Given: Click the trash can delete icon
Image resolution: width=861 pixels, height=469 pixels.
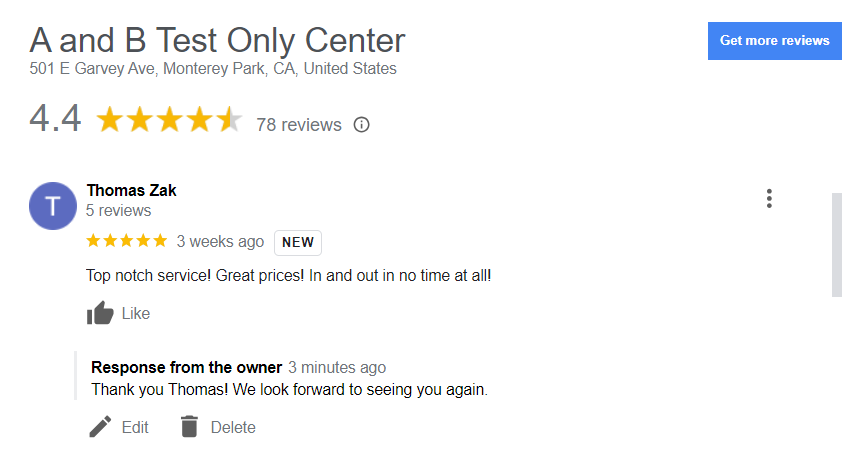Looking at the screenshot, I should pos(189,427).
